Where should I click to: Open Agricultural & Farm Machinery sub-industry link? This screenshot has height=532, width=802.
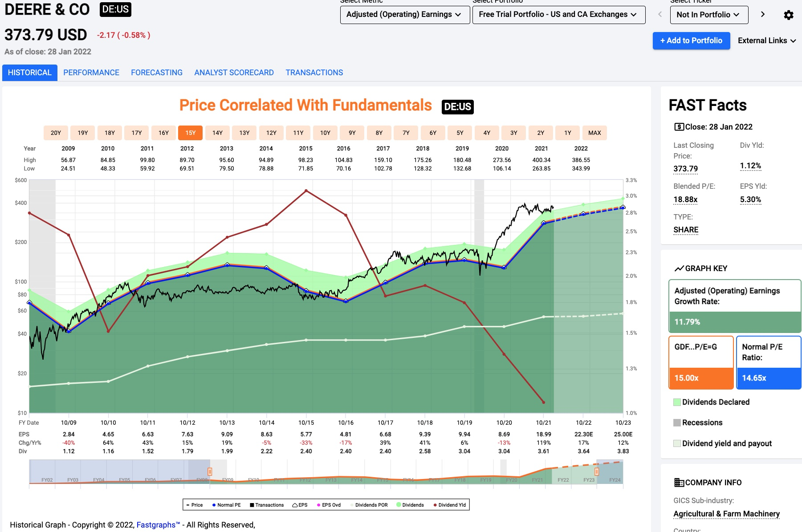tap(726, 514)
